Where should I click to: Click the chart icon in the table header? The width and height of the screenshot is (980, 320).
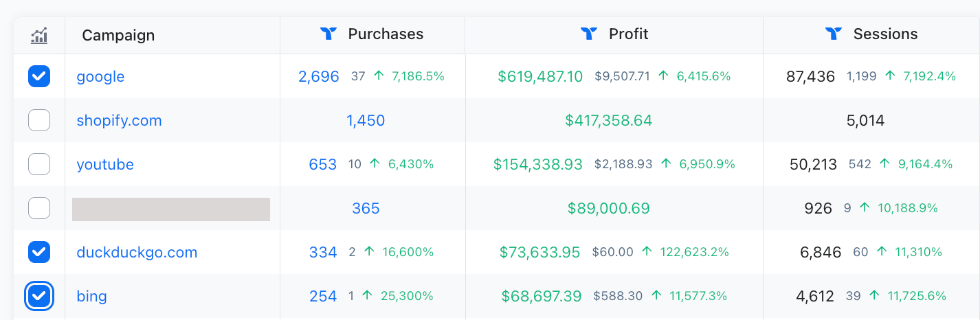pyautogui.click(x=39, y=35)
